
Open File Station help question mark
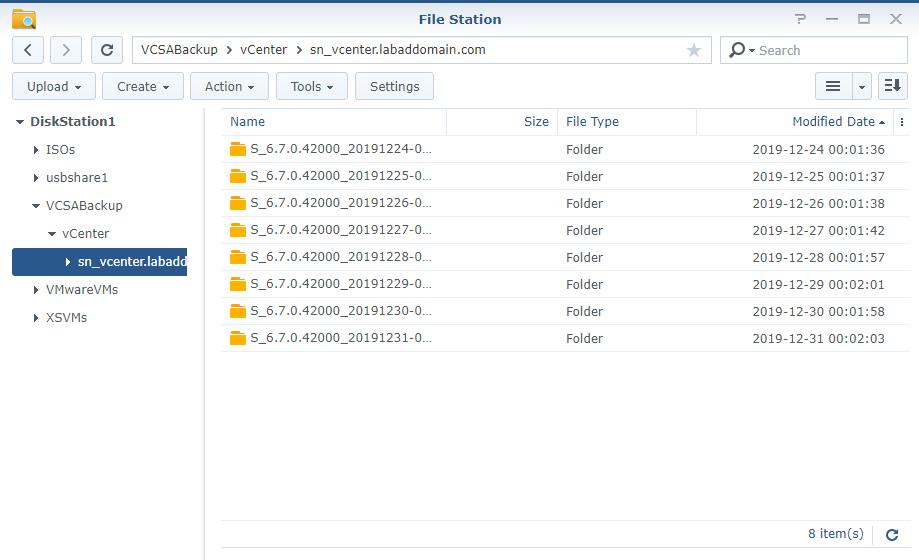(x=800, y=19)
